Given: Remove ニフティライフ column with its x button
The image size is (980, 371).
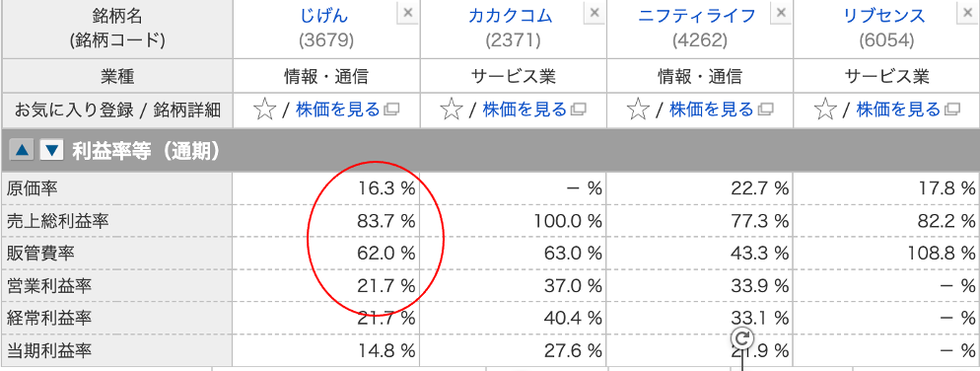Looking at the screenshot, I should pos(781,12).
